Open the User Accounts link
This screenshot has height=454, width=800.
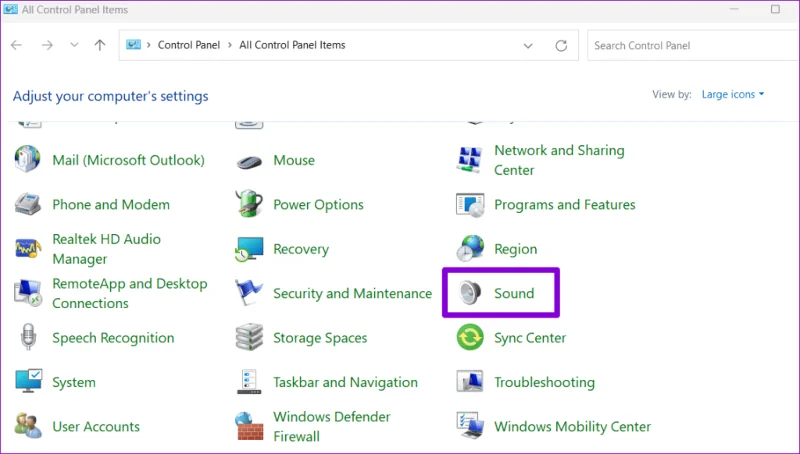pos(96,426)
